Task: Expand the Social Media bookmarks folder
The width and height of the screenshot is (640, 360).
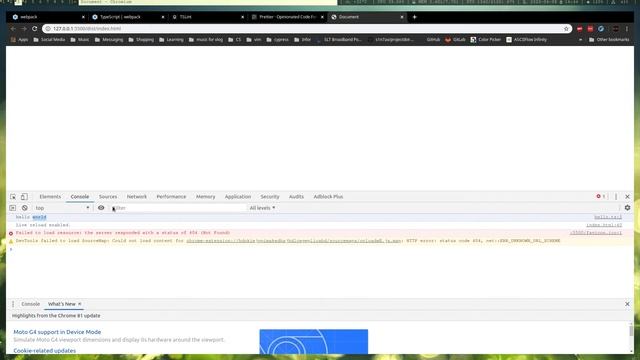Action: [49, 40]
